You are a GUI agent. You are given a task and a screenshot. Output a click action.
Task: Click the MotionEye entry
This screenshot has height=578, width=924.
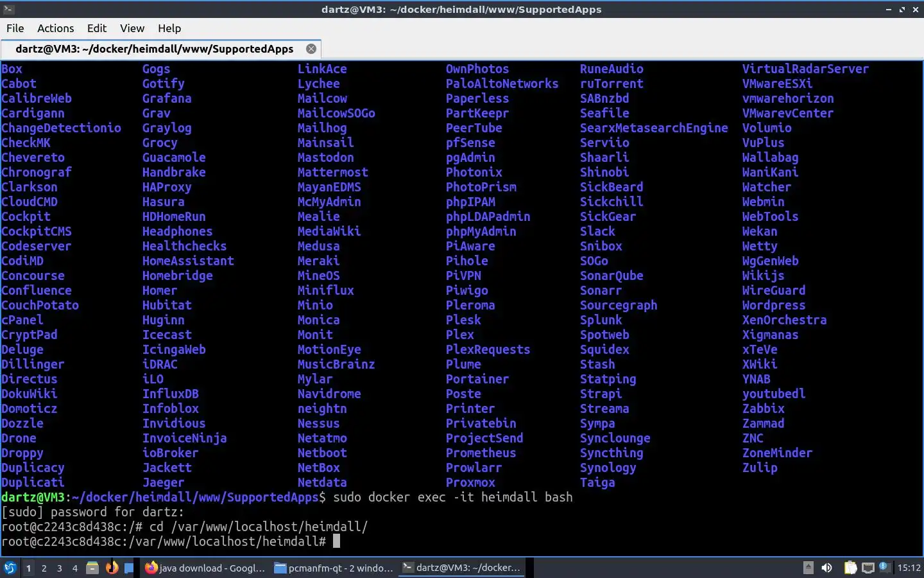point(329,349)
